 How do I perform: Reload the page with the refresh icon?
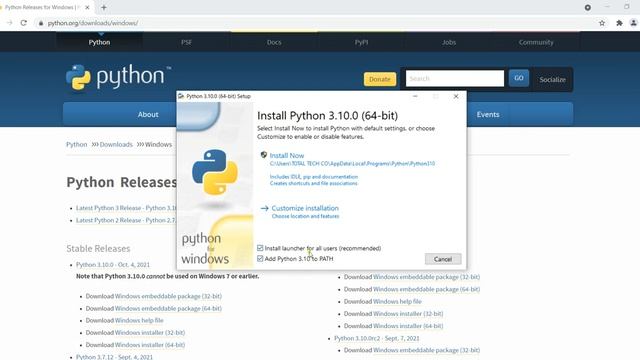tap(24, 23)
